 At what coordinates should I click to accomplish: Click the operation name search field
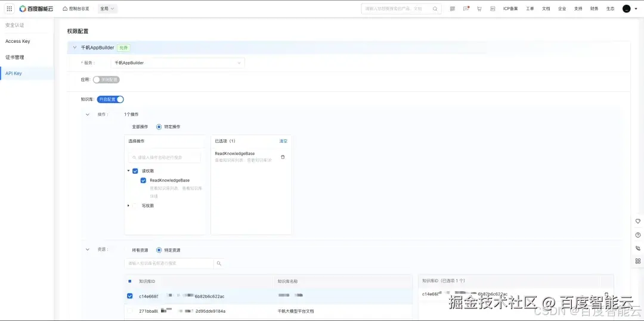click(x=165, y=157)
